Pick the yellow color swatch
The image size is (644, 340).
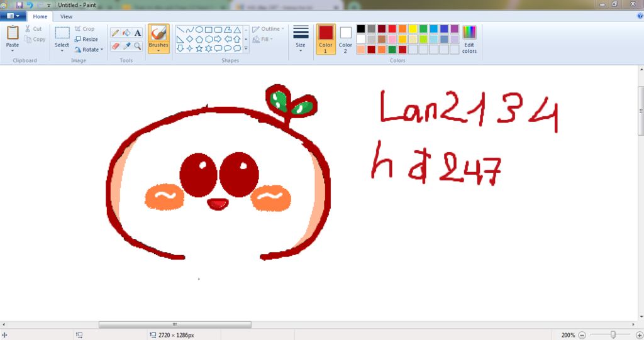click(413, 29)
